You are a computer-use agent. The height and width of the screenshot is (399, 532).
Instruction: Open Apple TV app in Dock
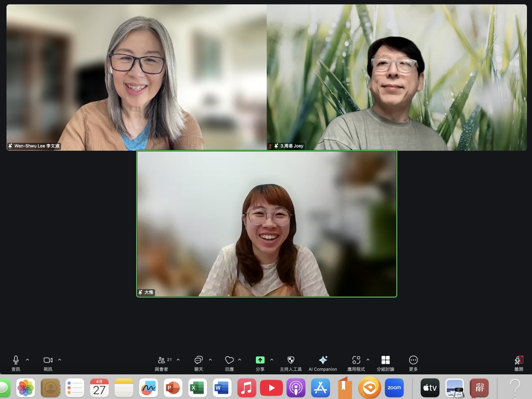430,388
